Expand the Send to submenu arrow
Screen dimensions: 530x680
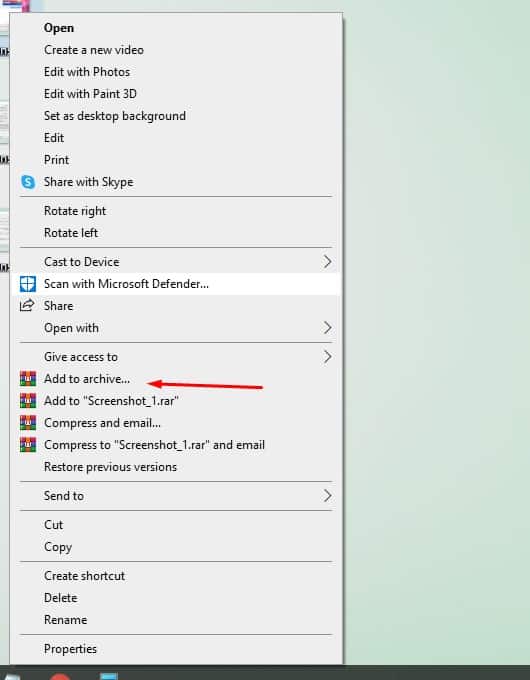(x=327, y=495)
